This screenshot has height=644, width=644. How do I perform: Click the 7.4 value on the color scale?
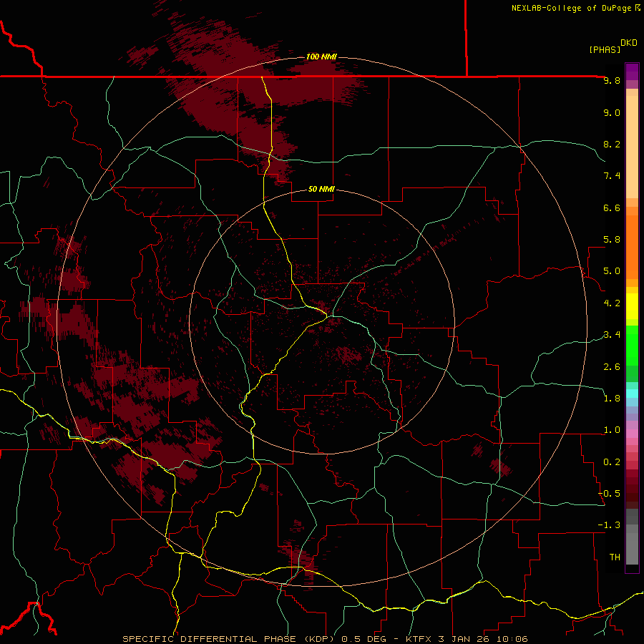612,176
